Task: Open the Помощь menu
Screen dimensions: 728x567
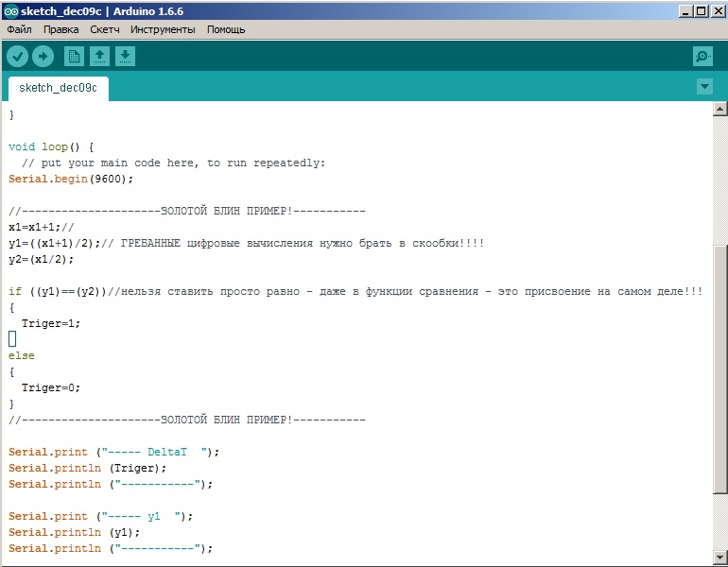Action: (x=226, y=29)
